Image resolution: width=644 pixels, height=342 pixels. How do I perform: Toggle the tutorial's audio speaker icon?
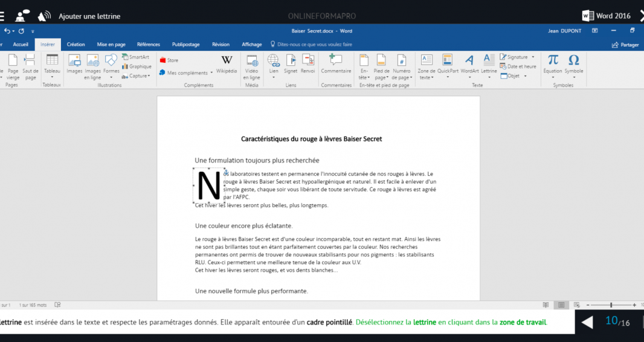(x=44, y=16)
